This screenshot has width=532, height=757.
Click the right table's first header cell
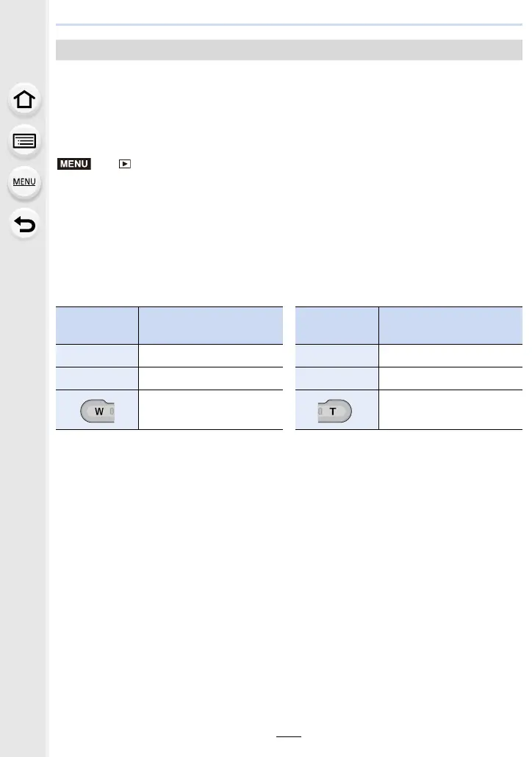(337, 326)
